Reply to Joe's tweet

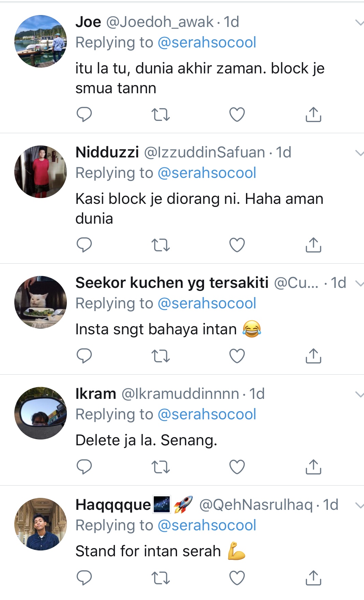84,114
